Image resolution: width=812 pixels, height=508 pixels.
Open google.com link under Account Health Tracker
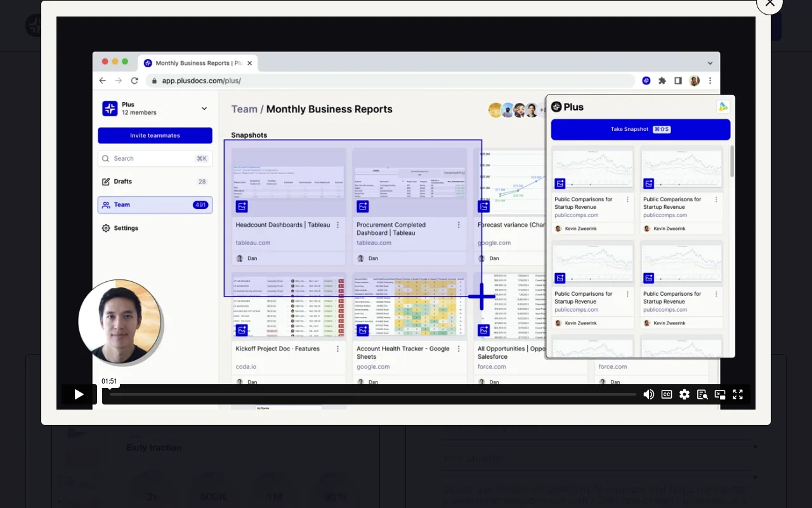coord(374,366)
